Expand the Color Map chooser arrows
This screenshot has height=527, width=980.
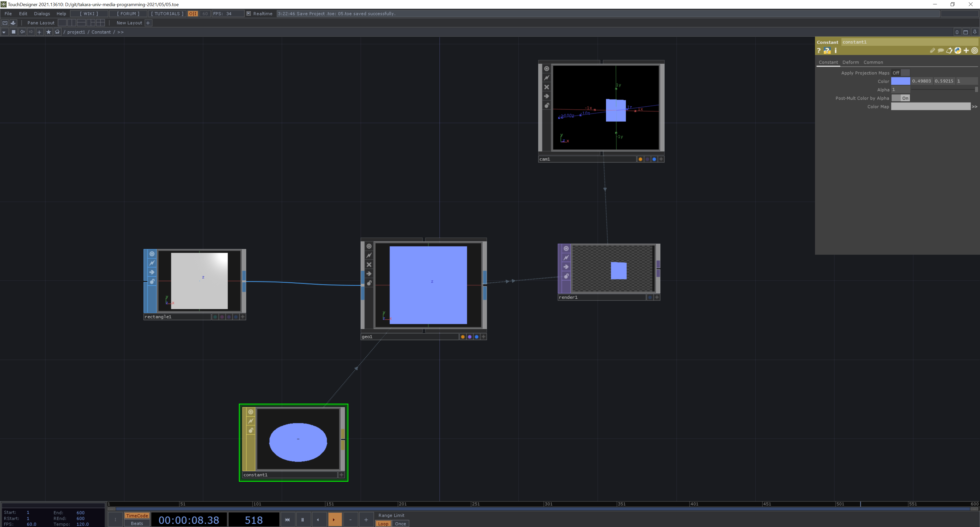(x=974, y=107)
